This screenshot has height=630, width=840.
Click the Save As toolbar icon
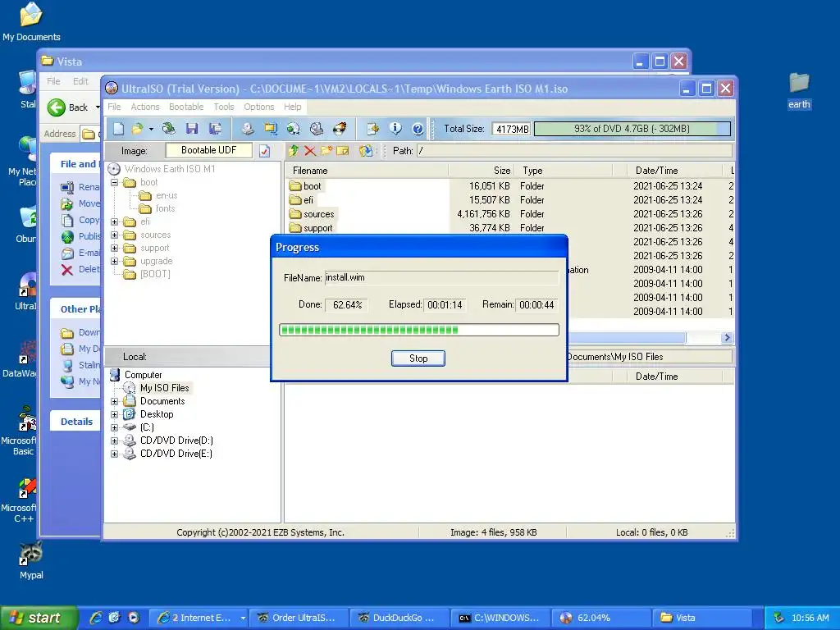[x=216, y=129]
